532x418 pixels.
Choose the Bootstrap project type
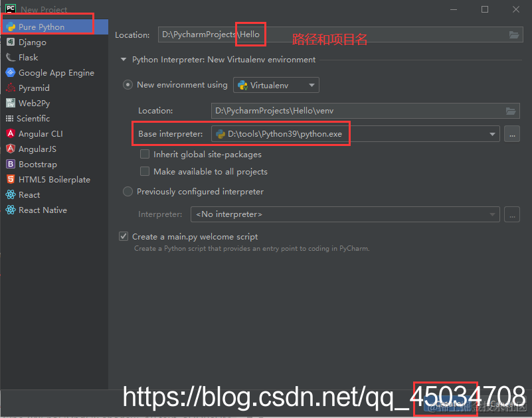coord(54,164)
